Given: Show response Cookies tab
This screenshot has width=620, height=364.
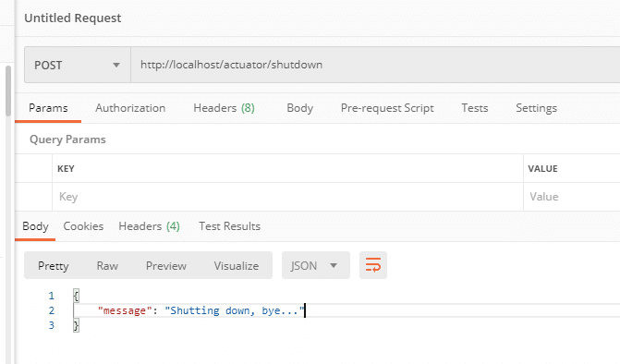Looking at the screenshot, I should 83,226.
